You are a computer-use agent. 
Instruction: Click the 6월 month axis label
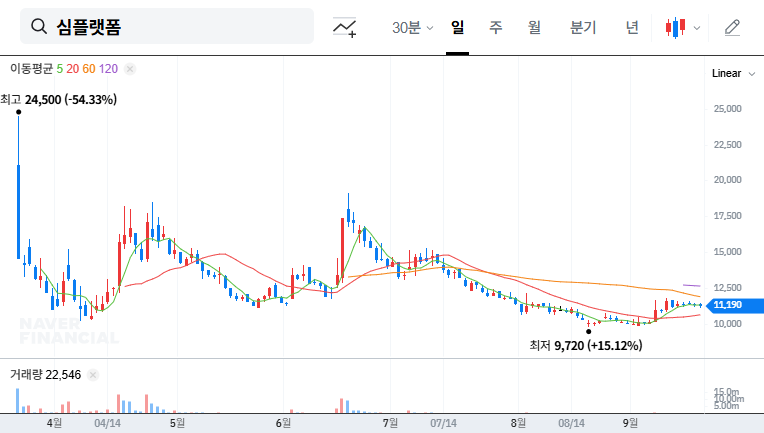(283, 423)
